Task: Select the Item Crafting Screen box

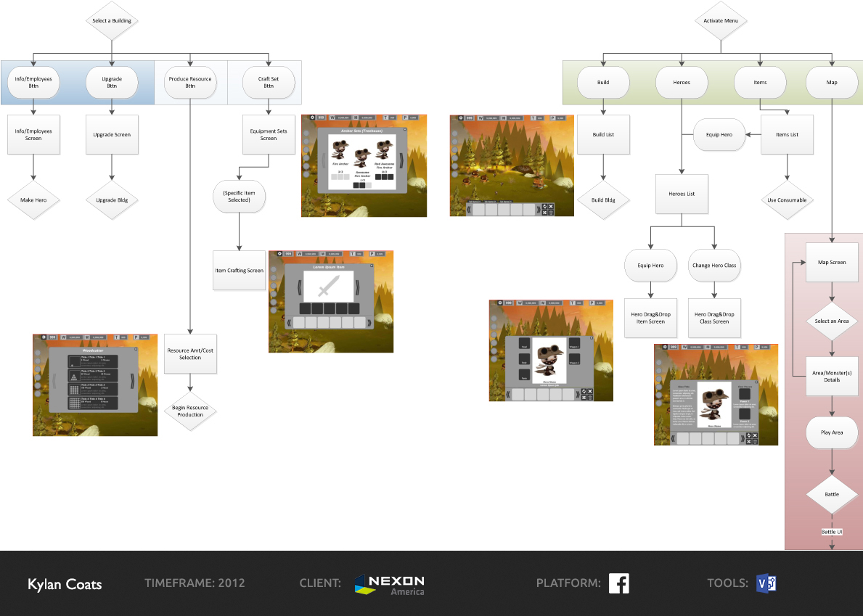Action: tap(239, 271)
